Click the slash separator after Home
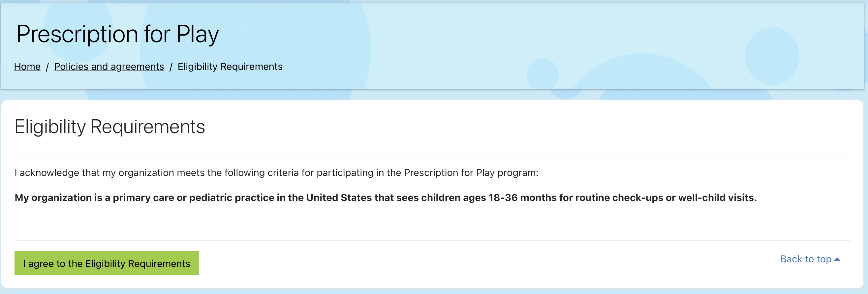Viewport: 868px width, 294px height. click(x=47, y=67)
